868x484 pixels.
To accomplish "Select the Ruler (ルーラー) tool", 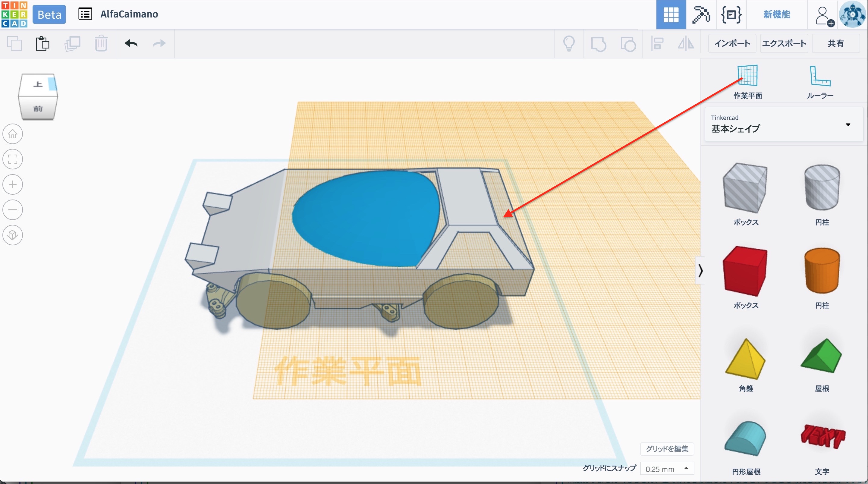I will (x=820, y=76).
